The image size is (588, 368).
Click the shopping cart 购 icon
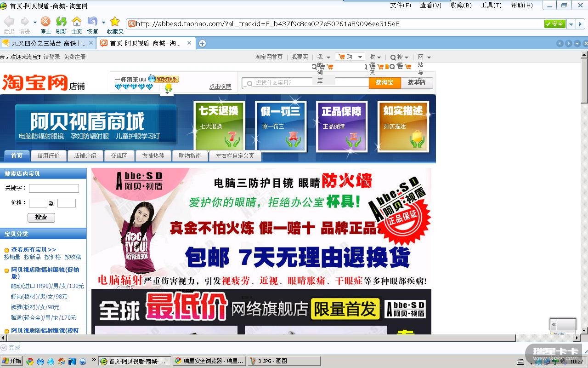coord(342,57)
